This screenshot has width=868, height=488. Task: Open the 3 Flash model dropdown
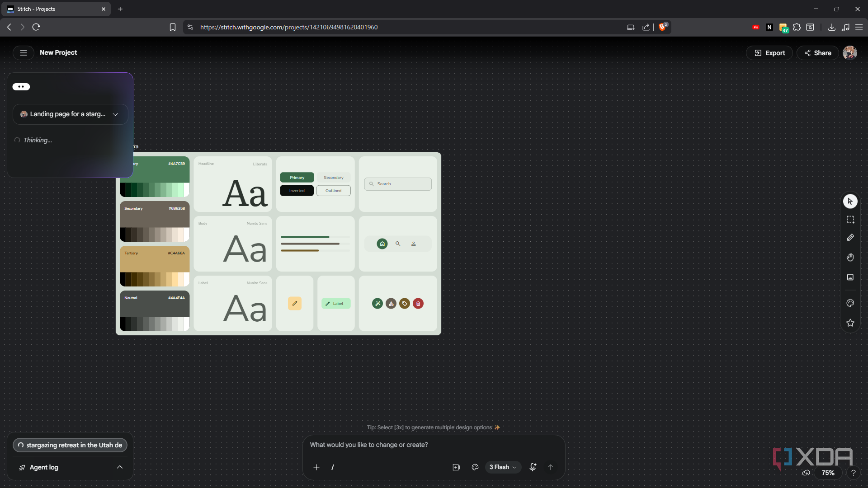coord(503,467)
